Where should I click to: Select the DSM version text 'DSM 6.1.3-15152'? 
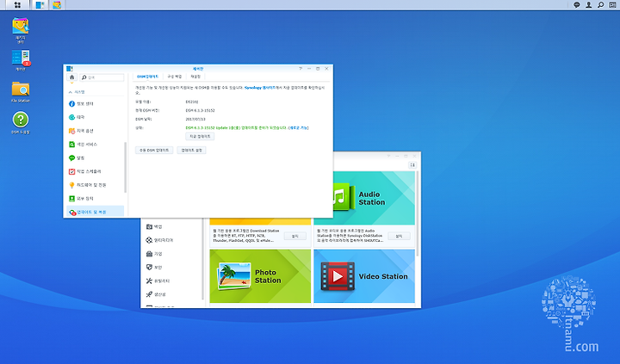200,111
